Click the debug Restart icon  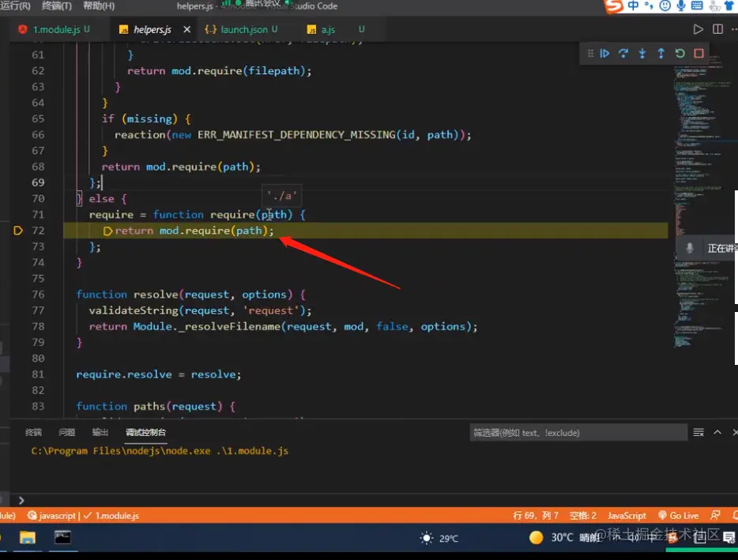tap(680, 54)
